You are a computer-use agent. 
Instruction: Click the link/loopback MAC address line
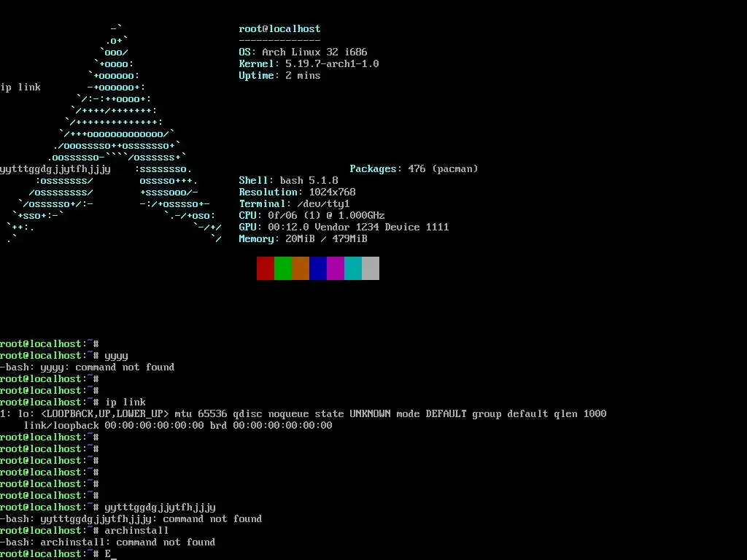click(178, 426)
